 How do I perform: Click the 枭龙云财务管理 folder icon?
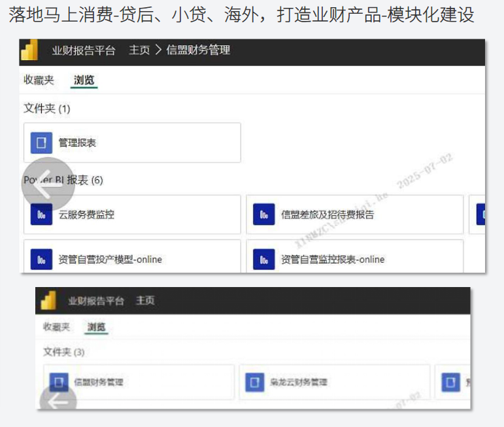click(x=255, y=383)
